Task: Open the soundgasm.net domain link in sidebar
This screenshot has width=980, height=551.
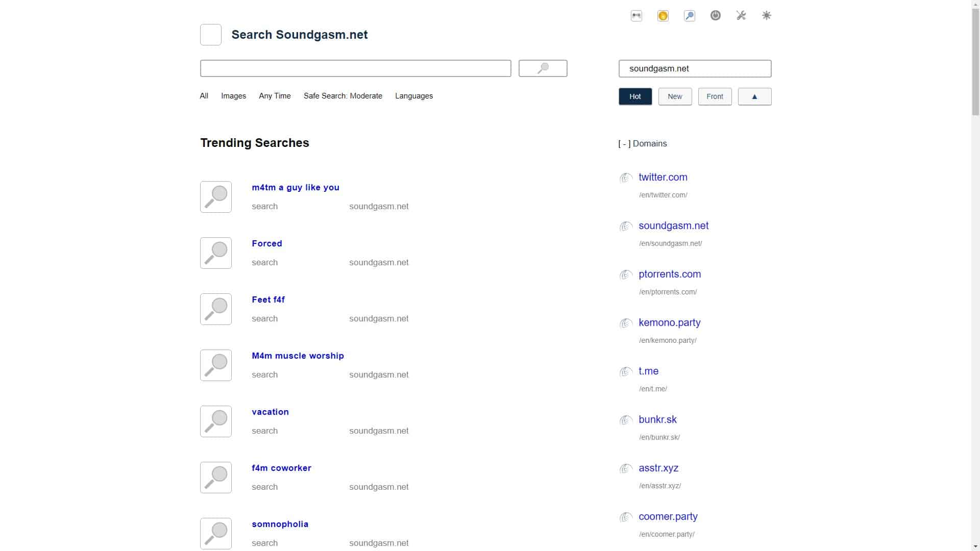Action: [673, 226]
